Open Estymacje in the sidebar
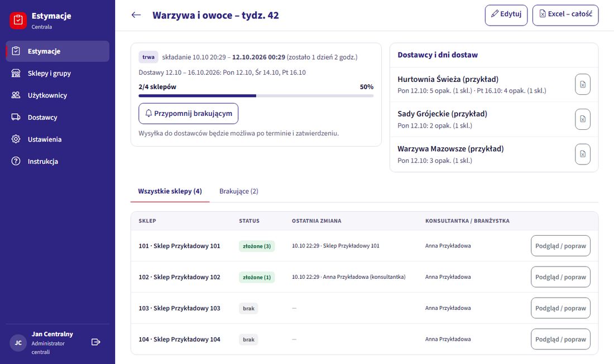The width and height of the screenshot is (614, 364). 57,51
